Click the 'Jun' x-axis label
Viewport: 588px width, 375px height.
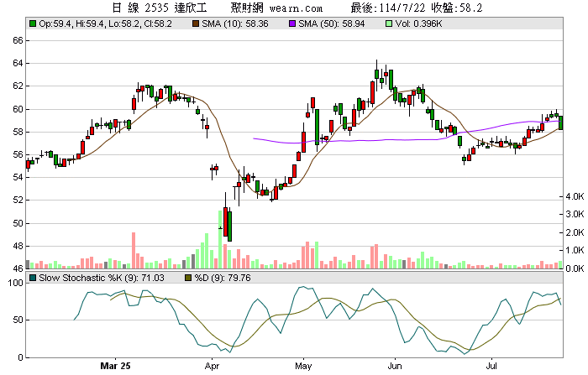pos(395,366)
